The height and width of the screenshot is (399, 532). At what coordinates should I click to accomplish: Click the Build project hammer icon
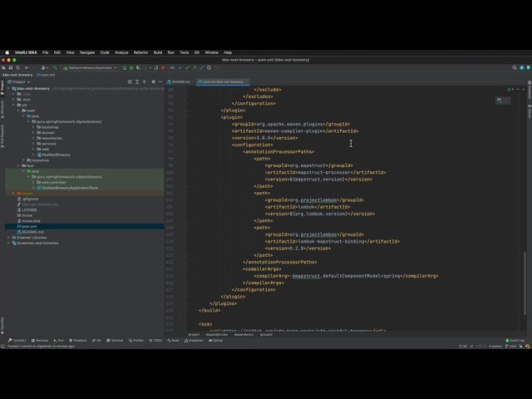pos(55,68)
